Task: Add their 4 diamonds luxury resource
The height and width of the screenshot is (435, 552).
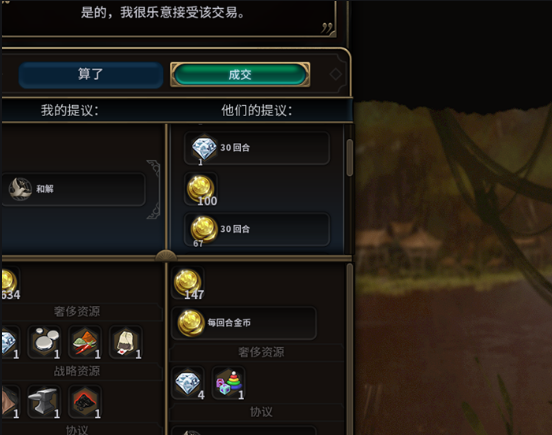Action: [188, 383]
